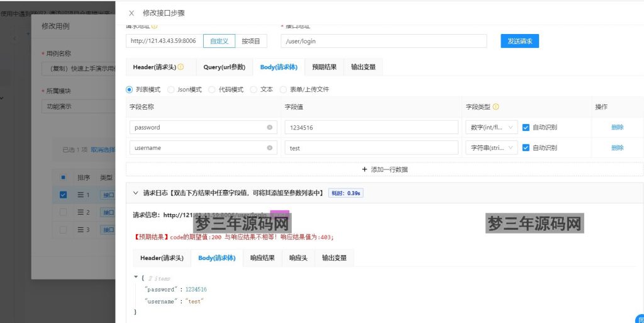644x323 pixels.
Task: Click the test field value input
Action: (x=371, y=148)
